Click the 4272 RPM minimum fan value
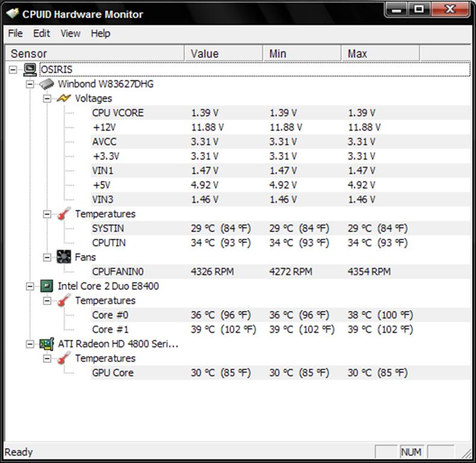This screenshot has height=463, width=476. click(290, 272)
